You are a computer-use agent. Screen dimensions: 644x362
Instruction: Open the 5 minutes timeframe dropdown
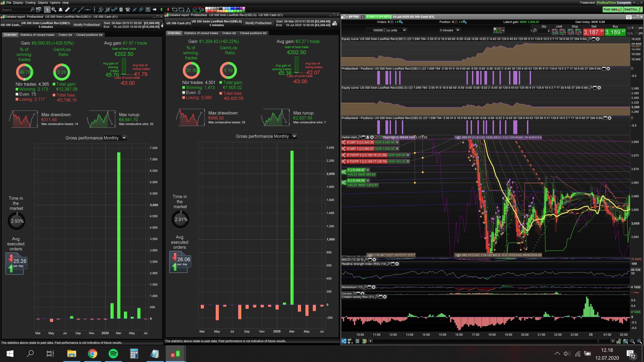[458, 30]
